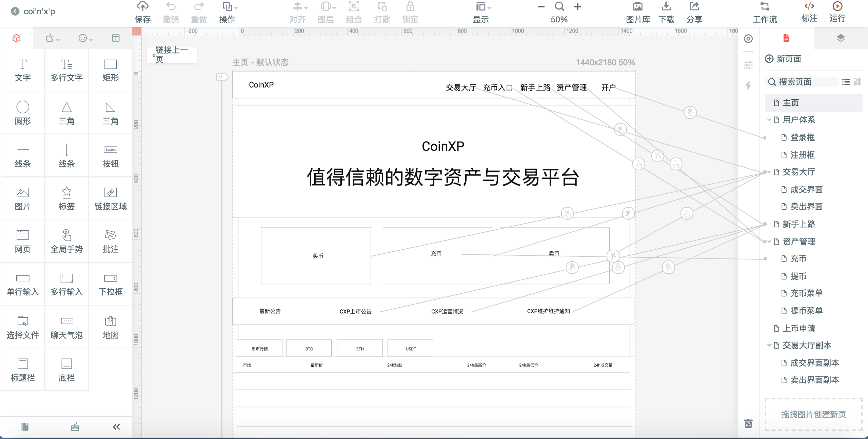Switch to the layers panel tab
This screenshot has height=439, width=868.
[x=841, y=38]
